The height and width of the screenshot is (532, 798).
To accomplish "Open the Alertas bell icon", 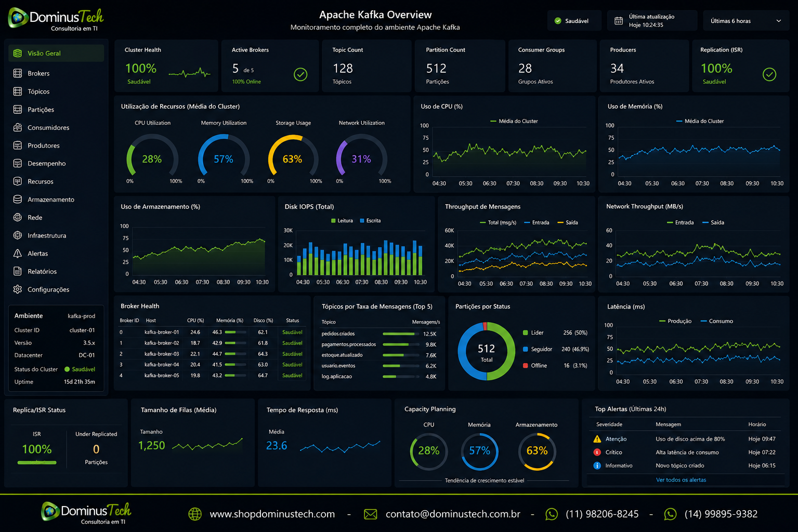I will (18, 254).
